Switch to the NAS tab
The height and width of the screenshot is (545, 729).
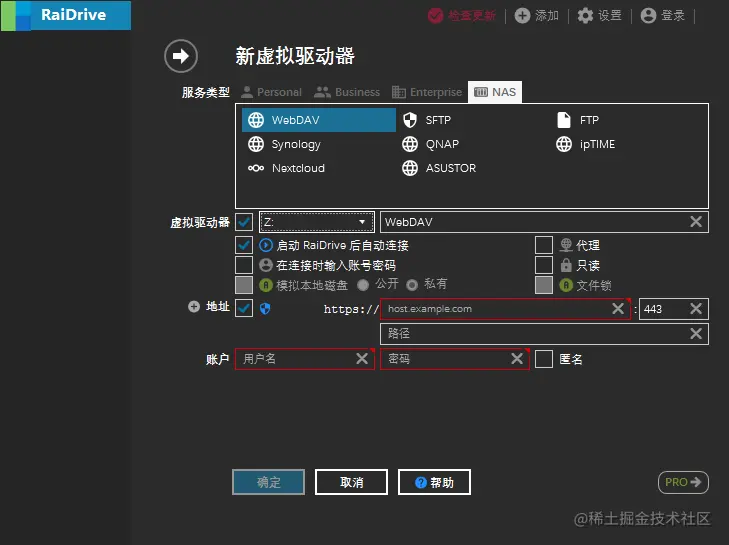pos(495,92)
